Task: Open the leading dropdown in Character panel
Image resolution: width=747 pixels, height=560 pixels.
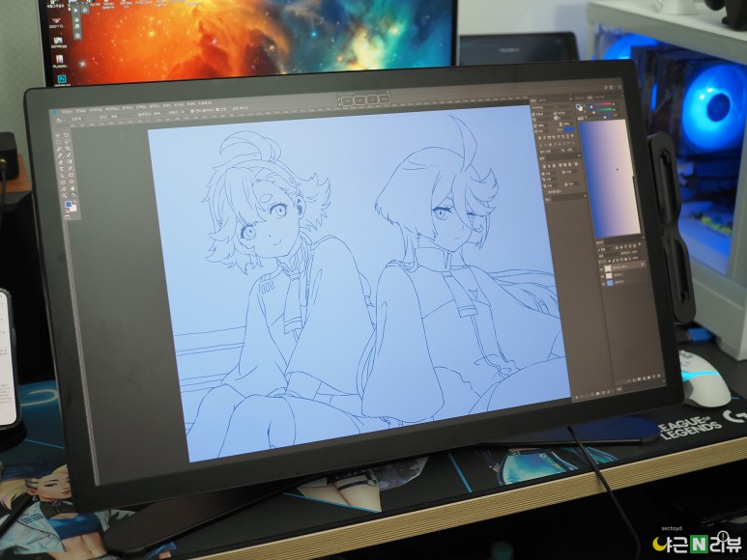Action: point(563,113)
